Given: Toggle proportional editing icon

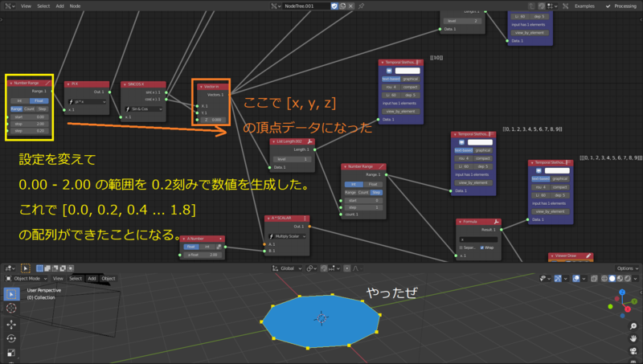Looking at the screenshot, I should pyautogui.click(x=347, y=268).
